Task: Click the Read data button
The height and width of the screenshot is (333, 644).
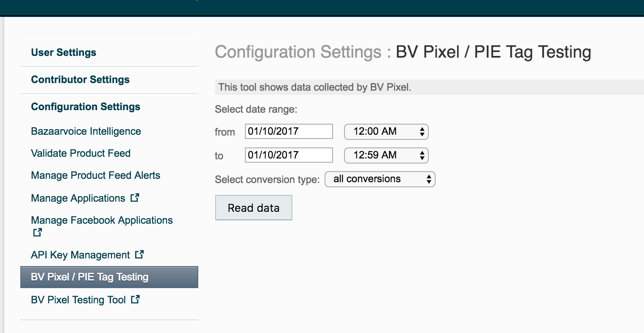Action: (x=254, y=208)
